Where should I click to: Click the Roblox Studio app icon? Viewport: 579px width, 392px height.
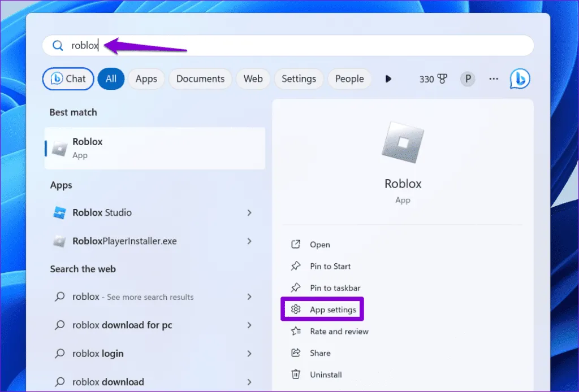59,213
